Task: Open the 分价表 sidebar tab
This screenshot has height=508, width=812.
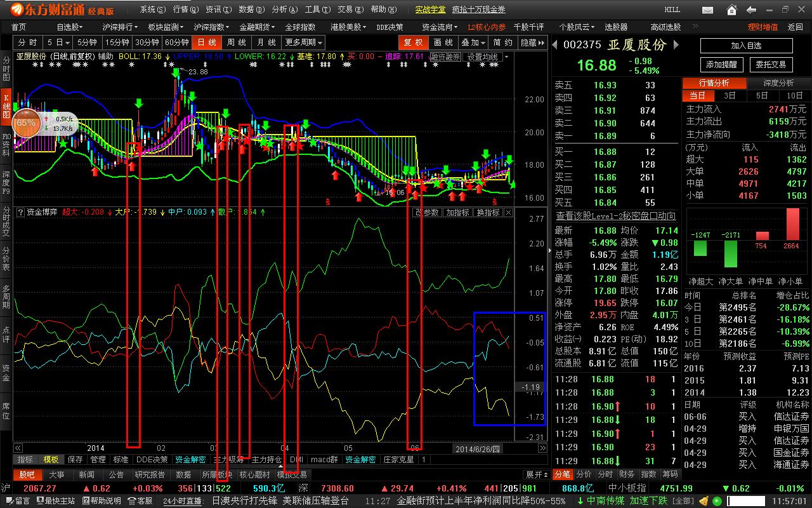Action: pyautogui.click(x=6, y=258)
